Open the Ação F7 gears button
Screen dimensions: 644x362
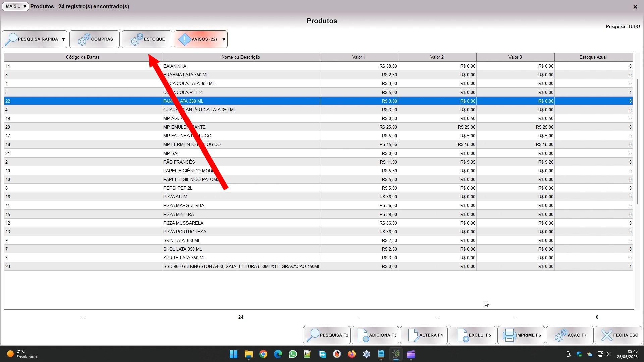(x=570, y=335)
